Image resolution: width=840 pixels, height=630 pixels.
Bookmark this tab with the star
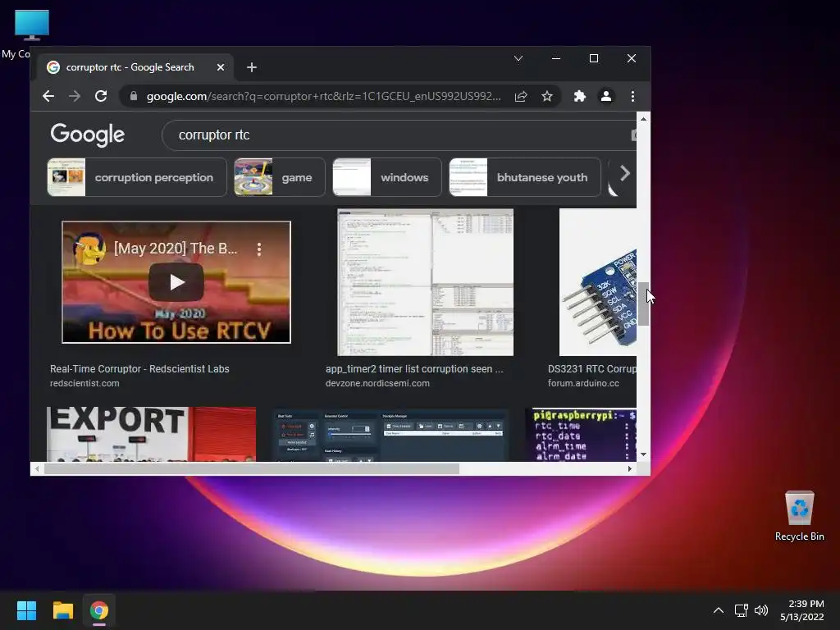[x=546, y=97]
